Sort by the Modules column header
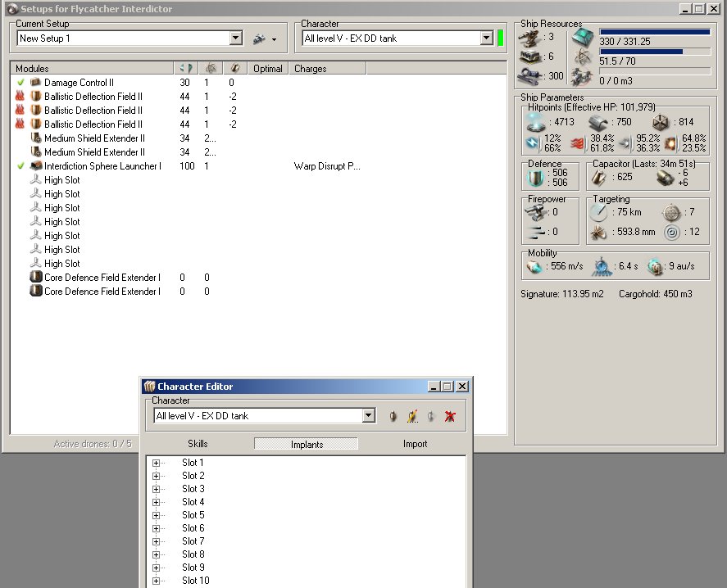This screenshot has width=727, height=588. click(x=93, y=69)
